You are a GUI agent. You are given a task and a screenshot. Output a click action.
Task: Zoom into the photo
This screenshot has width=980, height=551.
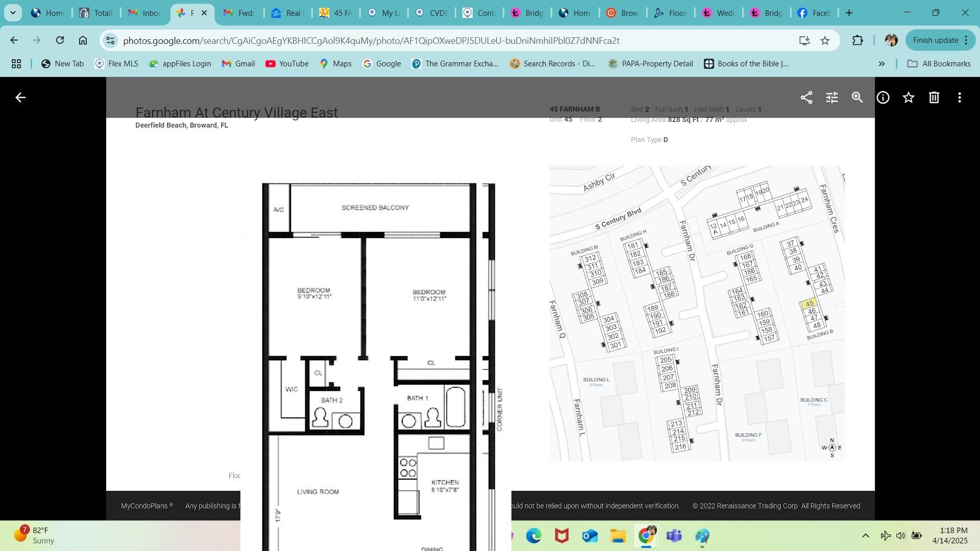point(857,97)
